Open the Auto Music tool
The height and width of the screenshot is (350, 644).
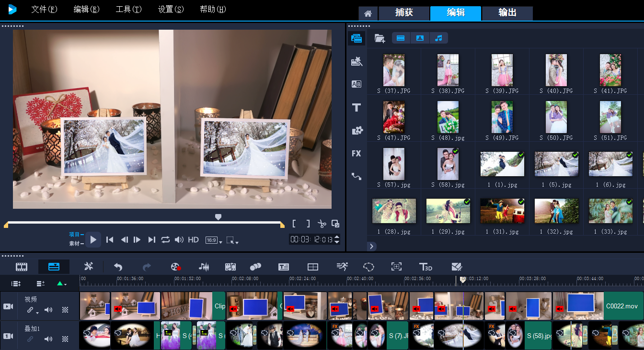(230, 267)
